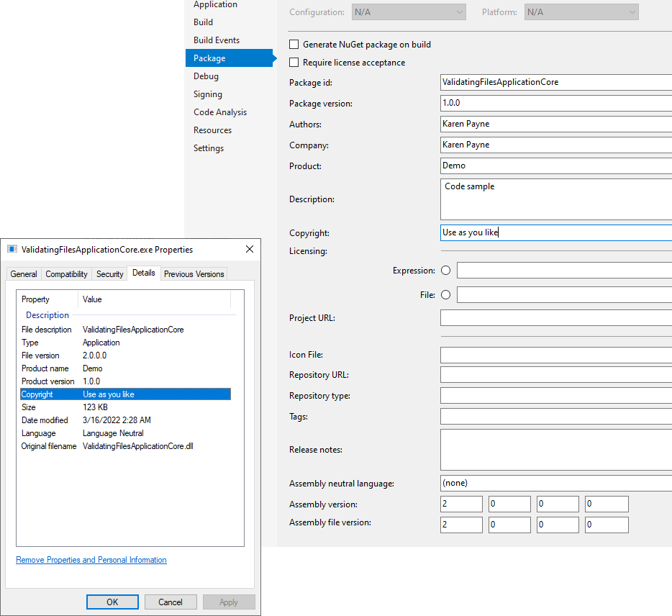Click the Package id input field

click(556, 82)
